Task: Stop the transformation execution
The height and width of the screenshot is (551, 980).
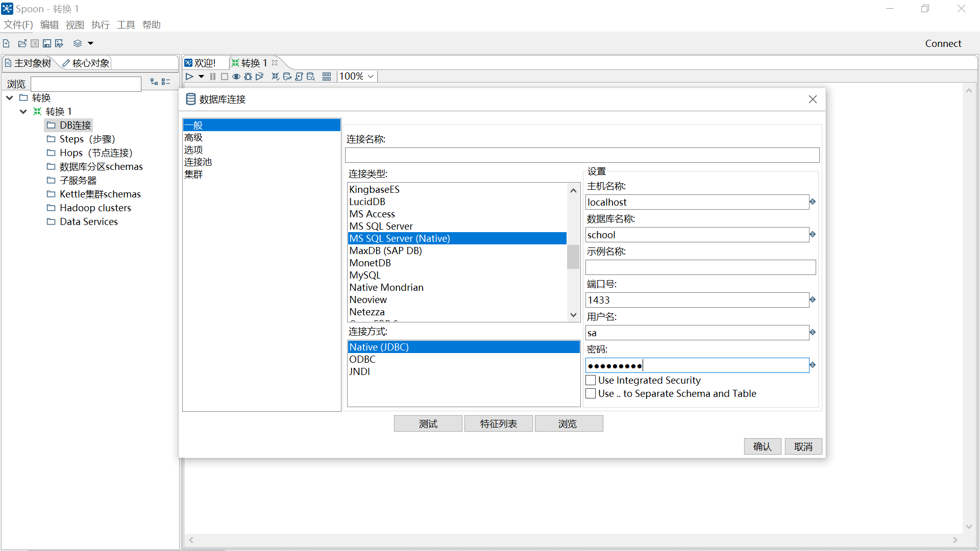Action: coord(225,76)
